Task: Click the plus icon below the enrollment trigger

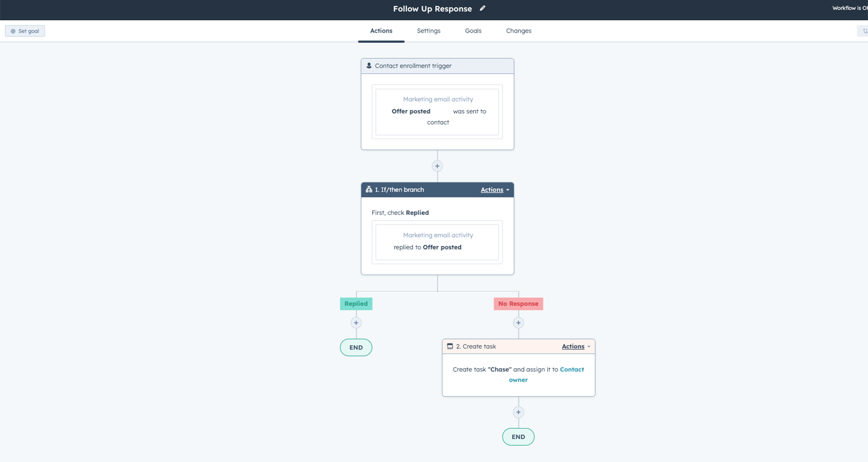Action: (x=437, y=166)
